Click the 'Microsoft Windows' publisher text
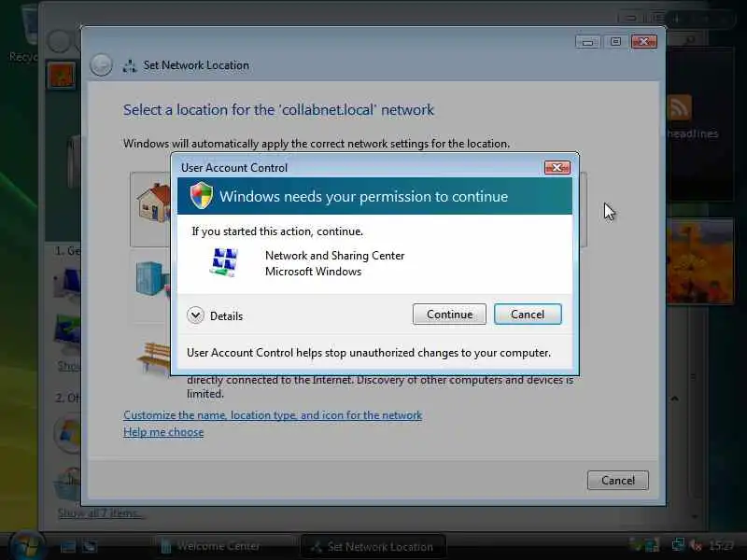This screenshot has height=560, width=747. point(313,272)
